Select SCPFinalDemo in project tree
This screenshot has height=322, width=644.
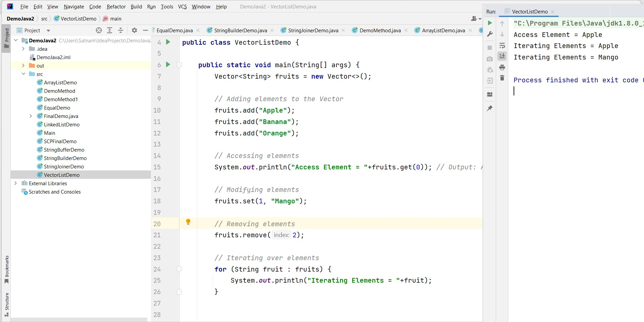click(x=60, y=141)
